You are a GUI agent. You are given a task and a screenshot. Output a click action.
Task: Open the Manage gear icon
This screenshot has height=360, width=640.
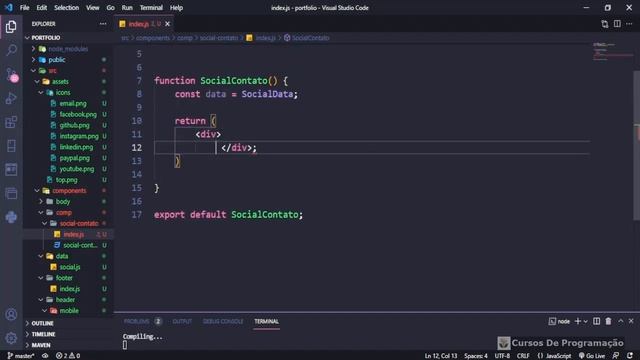[11, 338]
